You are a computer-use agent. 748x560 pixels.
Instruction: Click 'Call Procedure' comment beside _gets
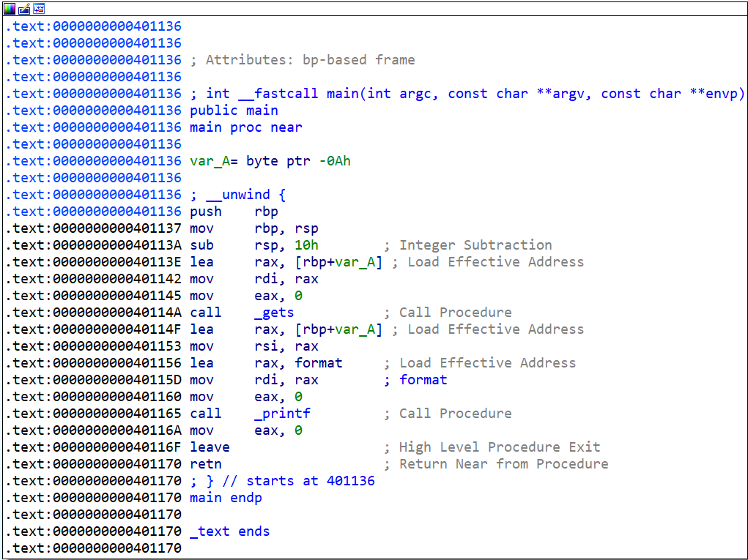pyautogui.click(x=455, y=313)
